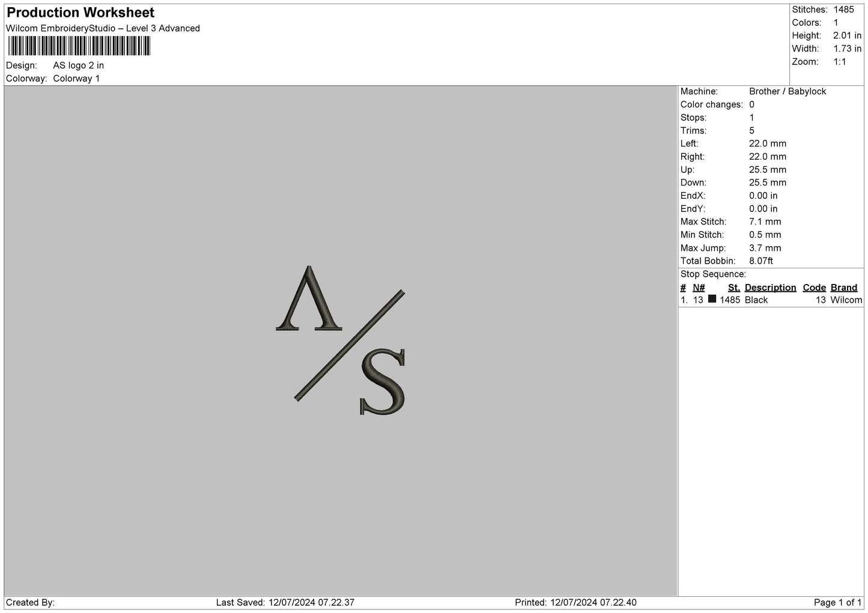Click the Colors value '1'
Screen dimensions: 868x613
click(x=836, y=23)
